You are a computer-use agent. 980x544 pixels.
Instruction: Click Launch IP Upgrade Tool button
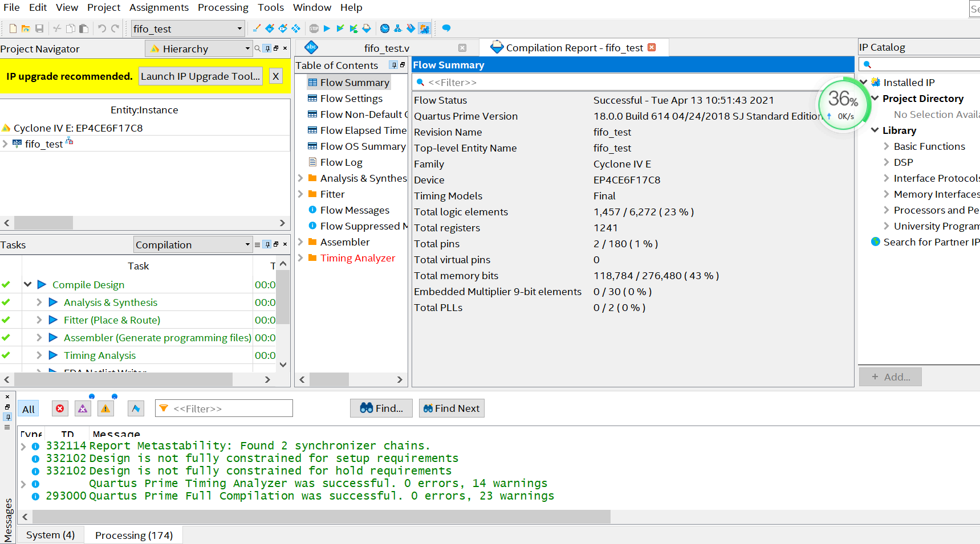coord(200,76)
